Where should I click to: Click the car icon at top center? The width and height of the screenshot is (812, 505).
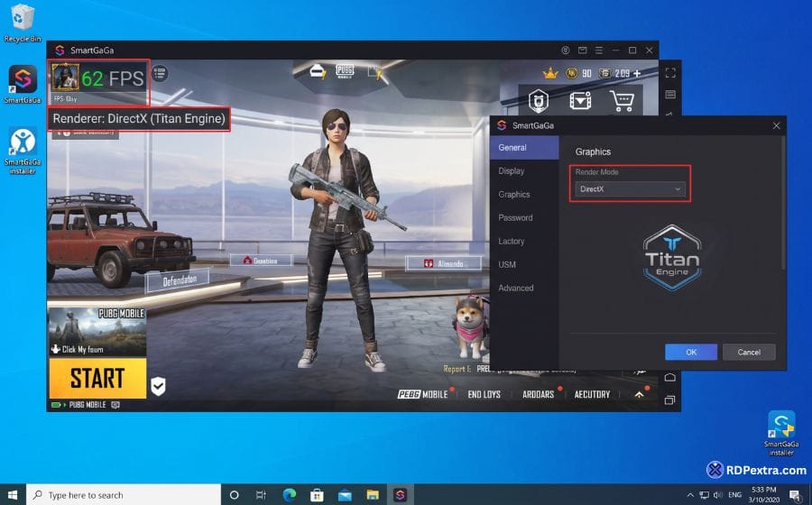(x=318, y=71)
